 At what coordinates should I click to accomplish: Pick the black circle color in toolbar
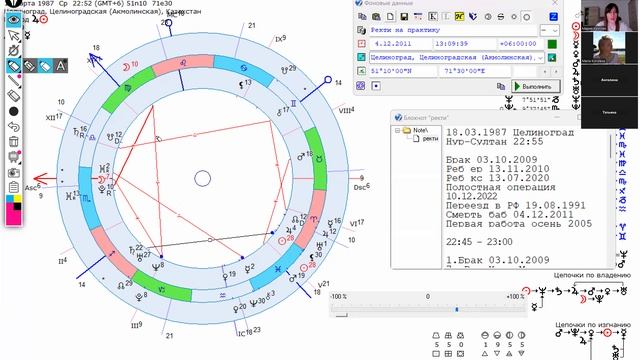(x=14, y=111)
